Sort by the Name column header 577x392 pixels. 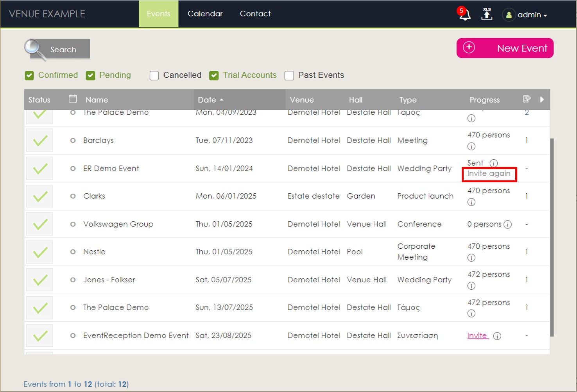[97, 100]
